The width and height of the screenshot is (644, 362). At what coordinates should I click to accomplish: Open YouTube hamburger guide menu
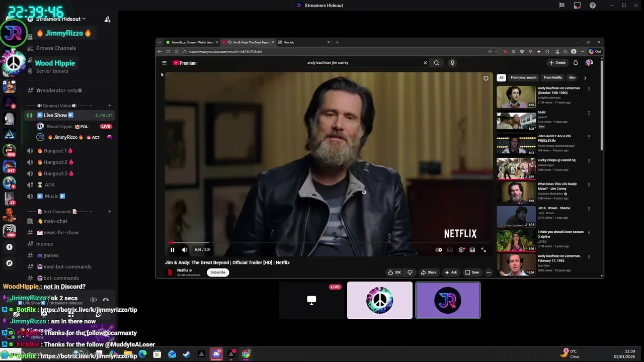tap(164, 63)
